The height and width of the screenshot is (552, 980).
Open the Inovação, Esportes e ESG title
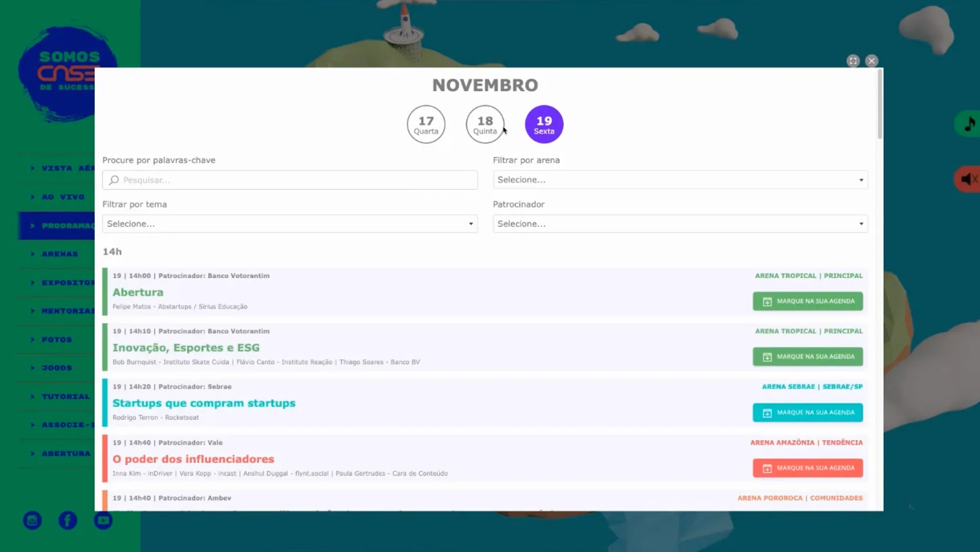(186, 348)
